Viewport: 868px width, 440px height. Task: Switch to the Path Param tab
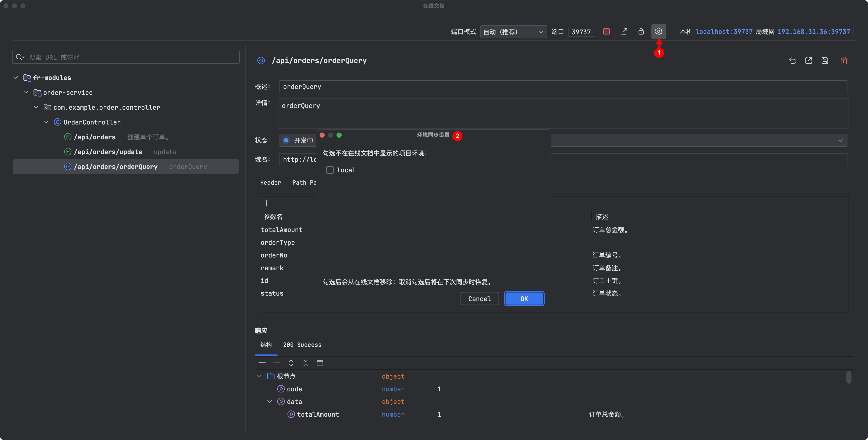coord(304,183)
